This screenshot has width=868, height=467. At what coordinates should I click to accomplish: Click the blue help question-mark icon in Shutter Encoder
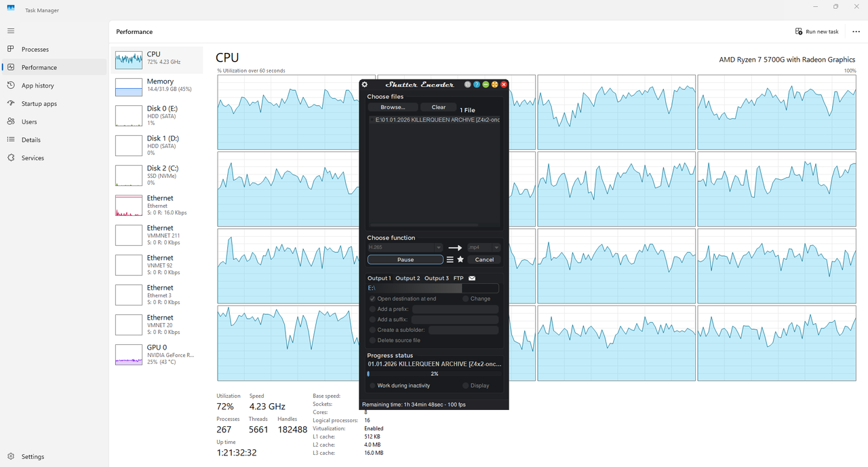click(x=477, y=84)
